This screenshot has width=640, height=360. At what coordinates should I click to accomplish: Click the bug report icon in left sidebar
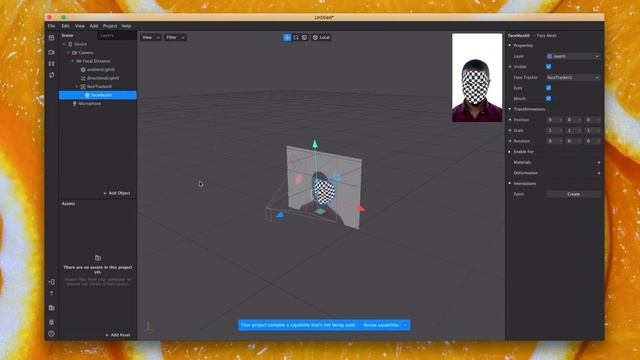coord(51,322)
